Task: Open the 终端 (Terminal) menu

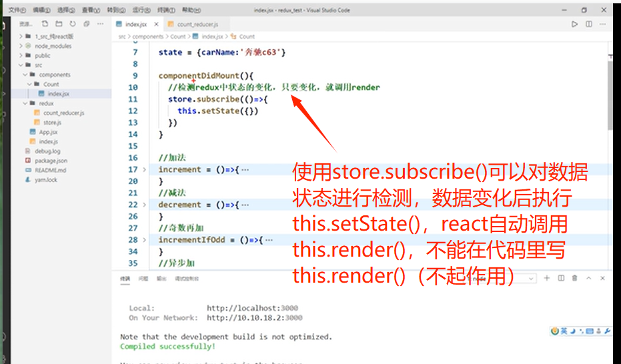Action: click(x=166, y=10)
